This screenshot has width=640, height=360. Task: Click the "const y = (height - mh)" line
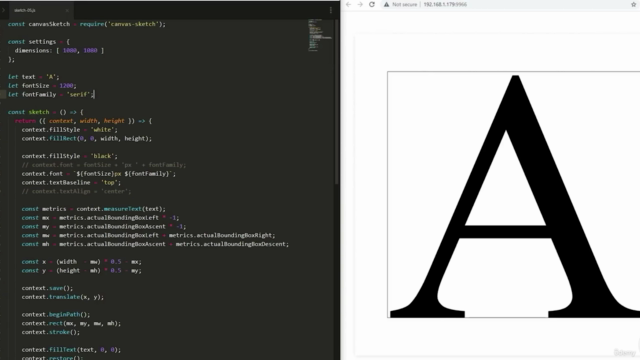[x=82, y=271]
